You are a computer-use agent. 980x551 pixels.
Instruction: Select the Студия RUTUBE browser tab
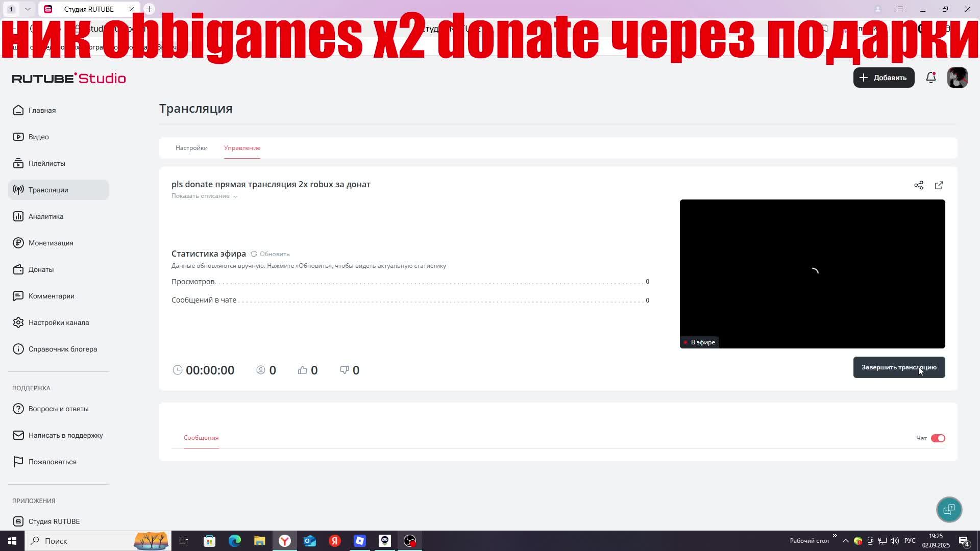pyautogui.click(x=89, y=9)
